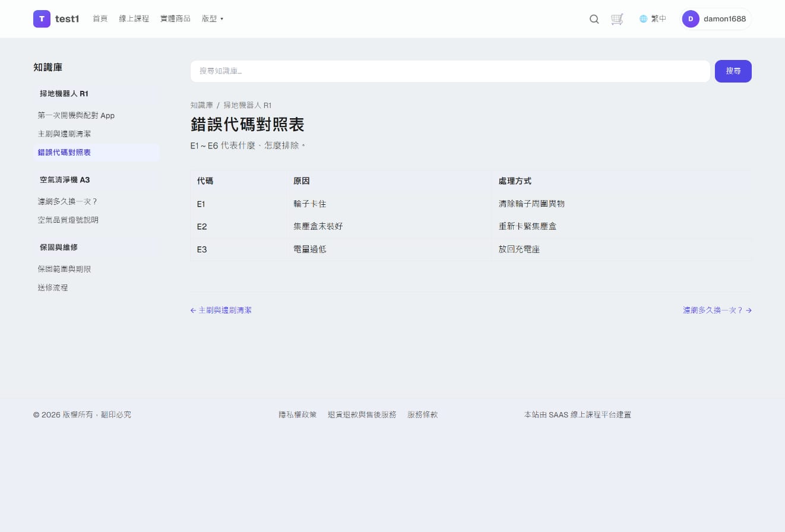Viewport: 785px width, 532px height.
Task: Click the 知識庫 sidebar heading
Action: [x=48, y=68]
